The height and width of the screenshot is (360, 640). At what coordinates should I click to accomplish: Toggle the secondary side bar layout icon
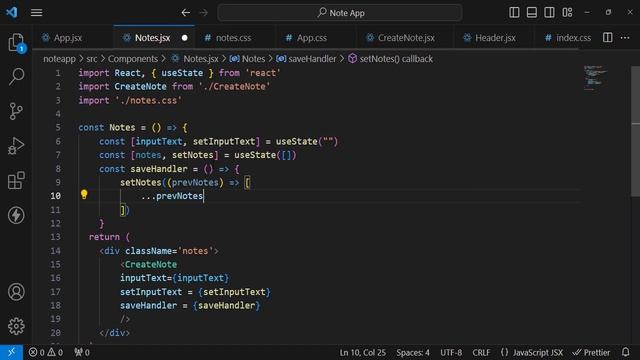click(549, 13)
